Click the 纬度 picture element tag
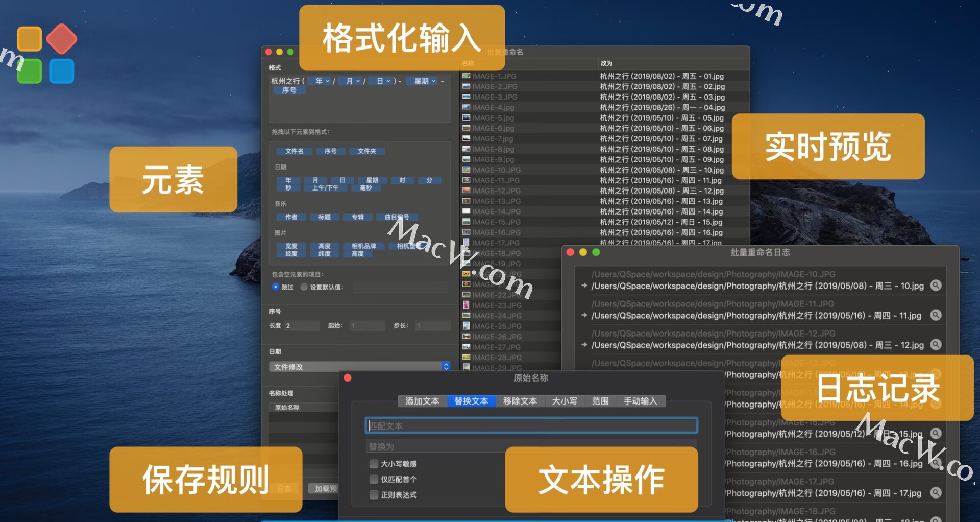This screenshot has width=980, height=522. (x=325, y=254)
